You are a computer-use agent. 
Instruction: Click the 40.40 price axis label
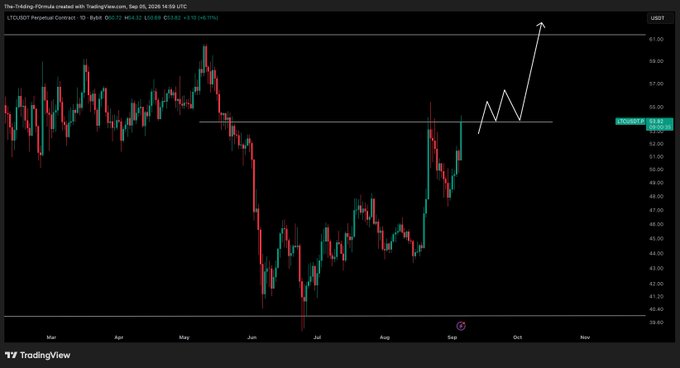(656, 309)
